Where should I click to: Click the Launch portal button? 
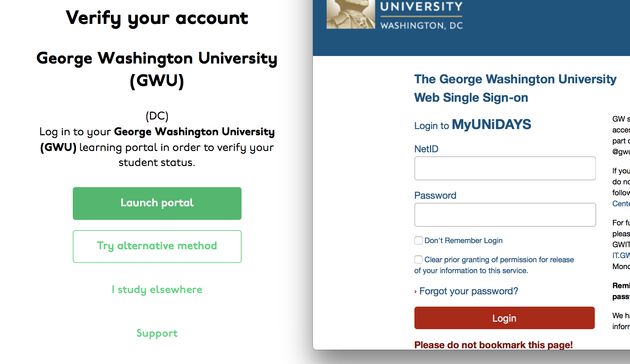pyautogui.click(x=157, y=203)
